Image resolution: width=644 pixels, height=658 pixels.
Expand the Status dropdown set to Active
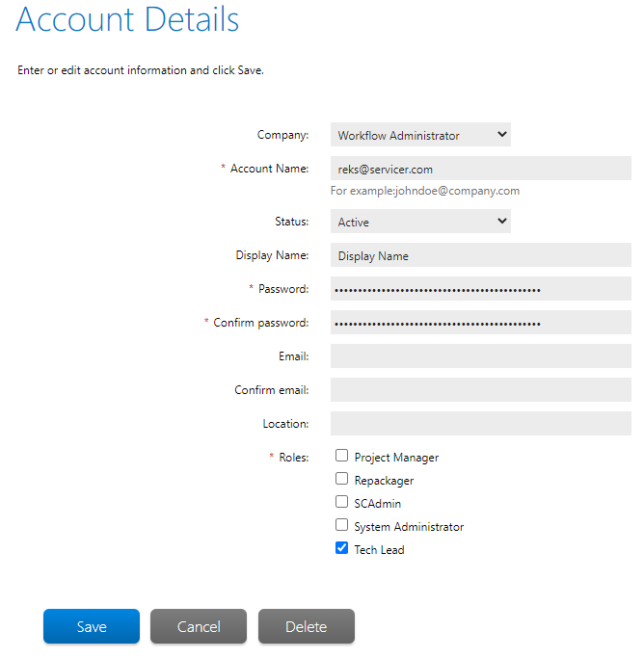coord(420,223)
